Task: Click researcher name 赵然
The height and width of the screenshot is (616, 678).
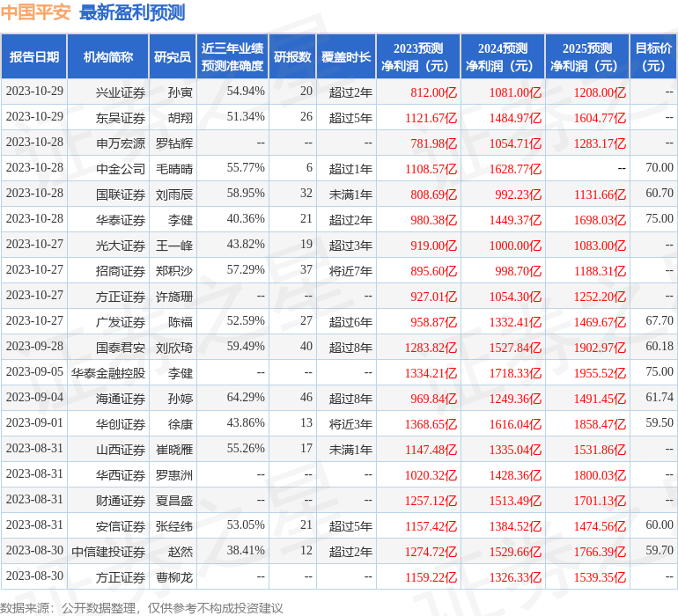Action: tap(181, 552)
